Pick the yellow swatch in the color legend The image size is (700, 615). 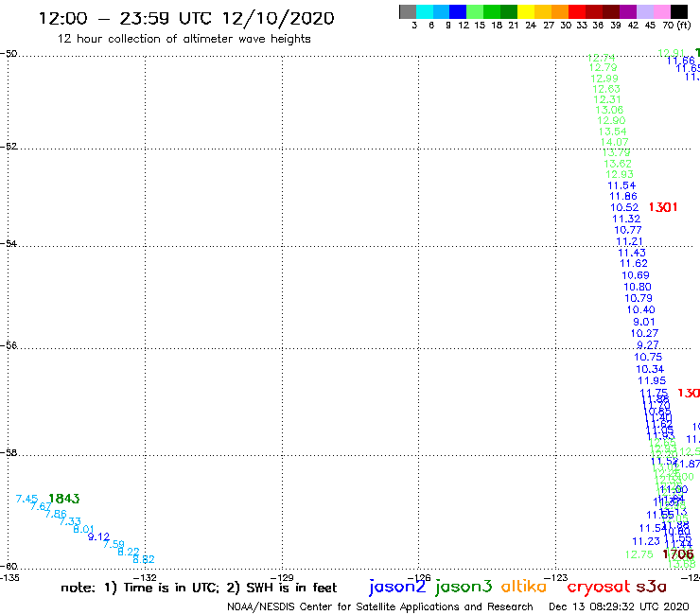tap(526, 11)
